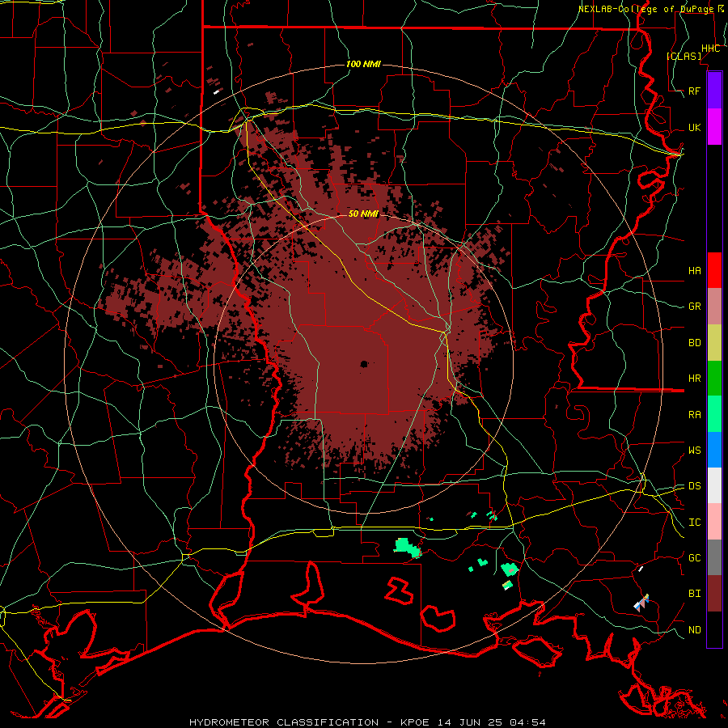The image size is (728, 728).
Task: Click the 'UK' legend label
Action: click(694, 127)
